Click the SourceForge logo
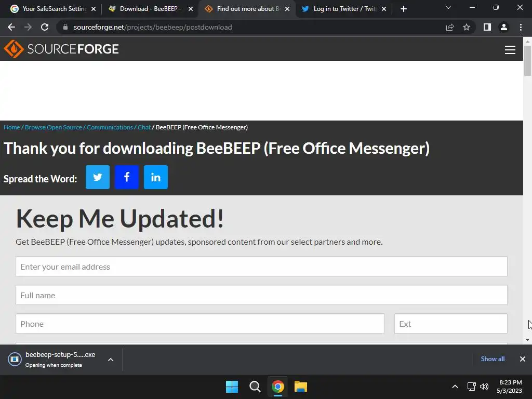Viewport: 532px width, 399px height. point(61,49)
